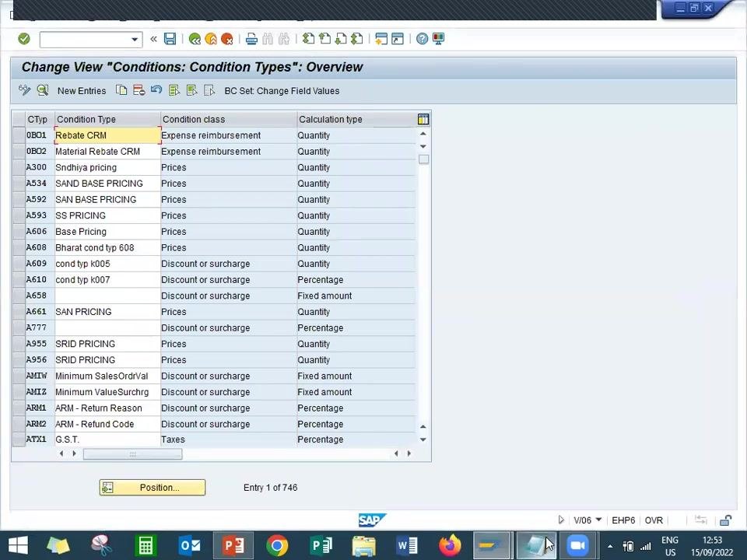747x560 pixels.
Task: Click the Copy As icon
Action: (x=121, y=90)
